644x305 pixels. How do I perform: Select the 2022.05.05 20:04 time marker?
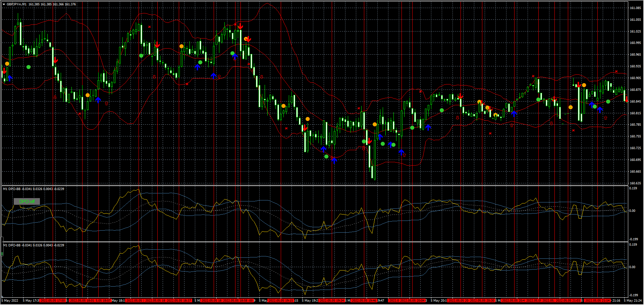click(413, 301)
